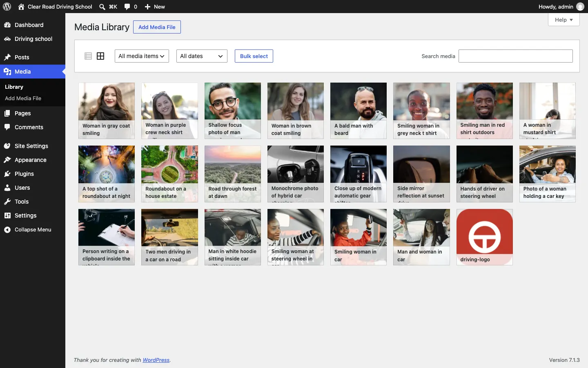Viewport: 588px width, 368px height.
Task: Select Add Media File submenu item
Action: (x=23, y=98)
